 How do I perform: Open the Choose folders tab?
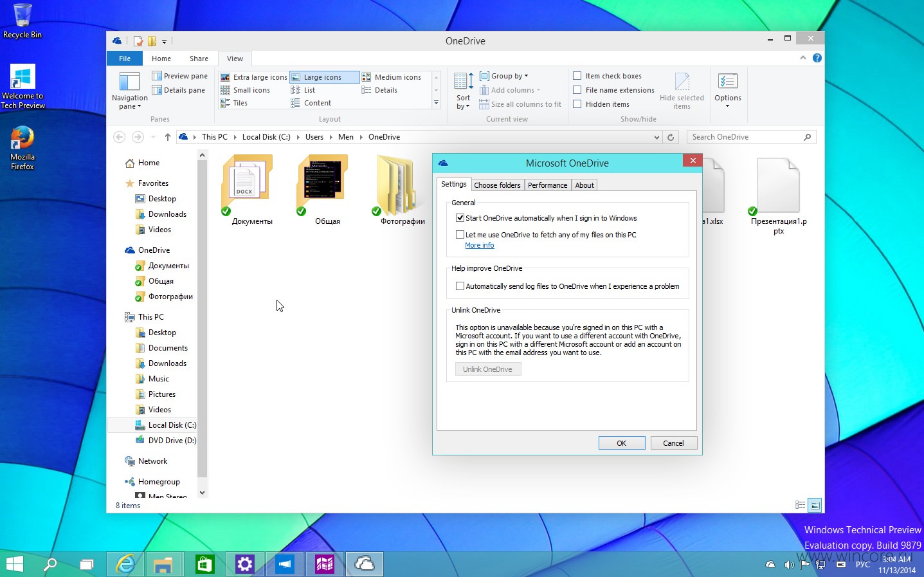(497, 185)
